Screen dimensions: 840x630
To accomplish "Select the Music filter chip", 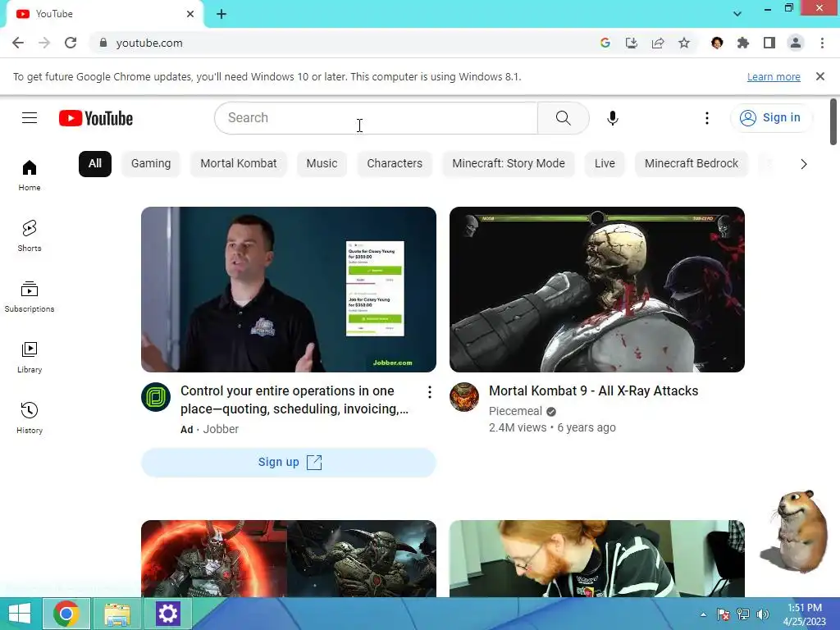I will point(322,163).
